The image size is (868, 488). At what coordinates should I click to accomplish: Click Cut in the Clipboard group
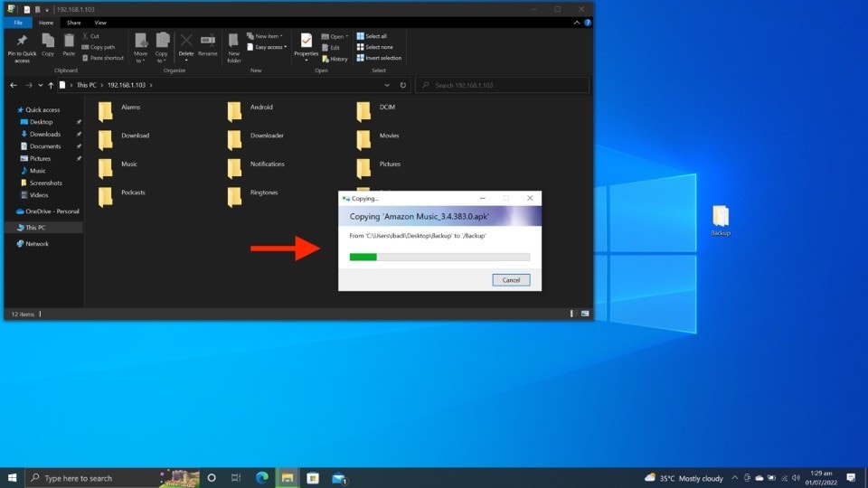[90, 36]
